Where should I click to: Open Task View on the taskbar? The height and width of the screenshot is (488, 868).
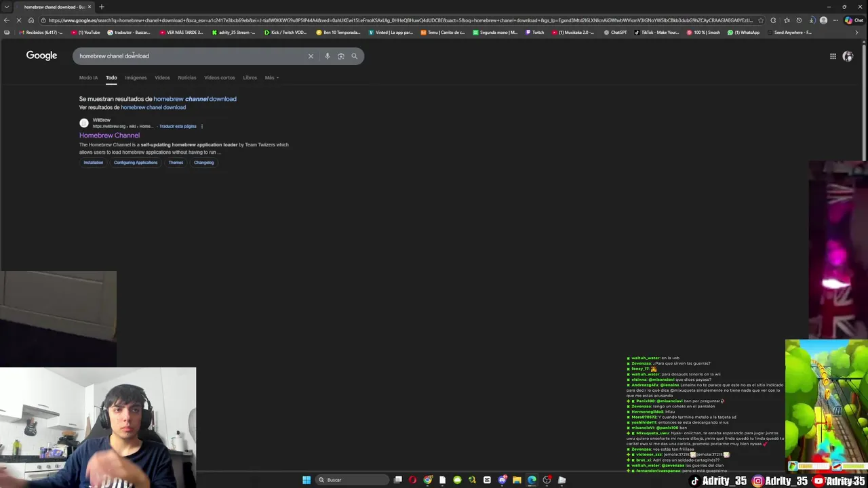pyautogui.click(x=398, y=480)
